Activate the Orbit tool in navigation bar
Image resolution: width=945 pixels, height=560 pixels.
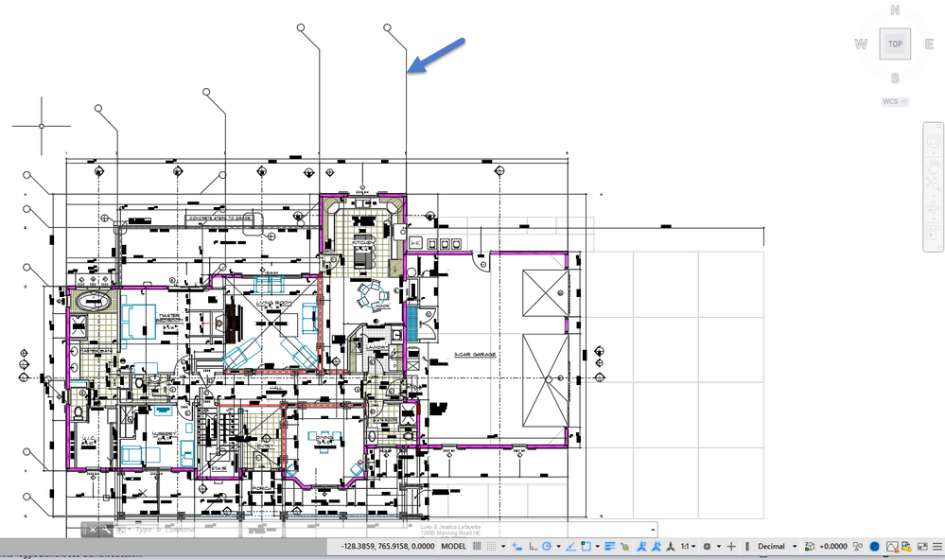[x=933, y=208]
